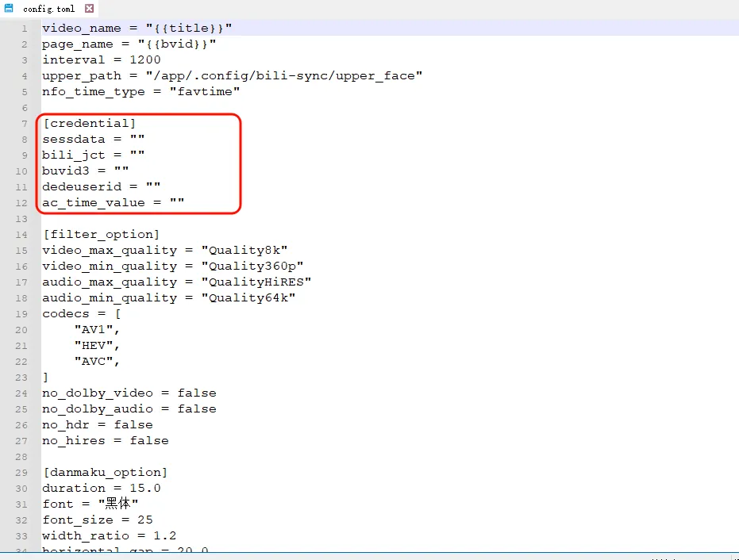Click the blue save icon on config.toml tab

coord(8,8)
